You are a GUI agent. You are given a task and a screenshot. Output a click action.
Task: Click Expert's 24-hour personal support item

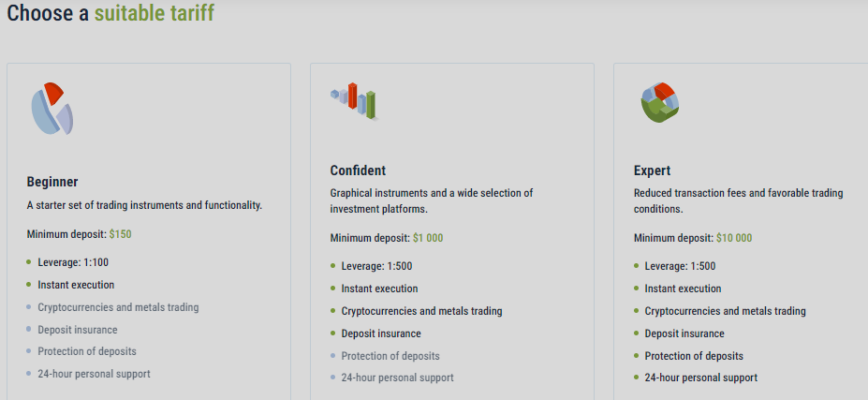(701, 378)
